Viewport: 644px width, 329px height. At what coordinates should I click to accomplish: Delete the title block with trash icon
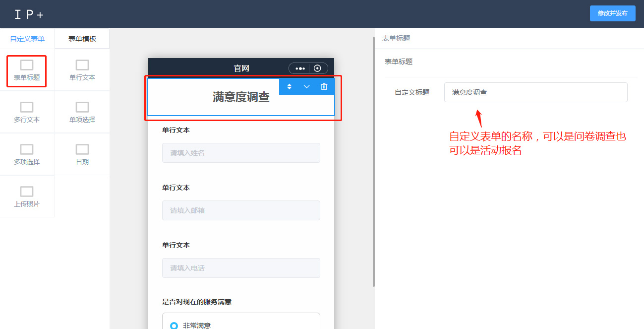pyautogui.click(x=324, y=86)
